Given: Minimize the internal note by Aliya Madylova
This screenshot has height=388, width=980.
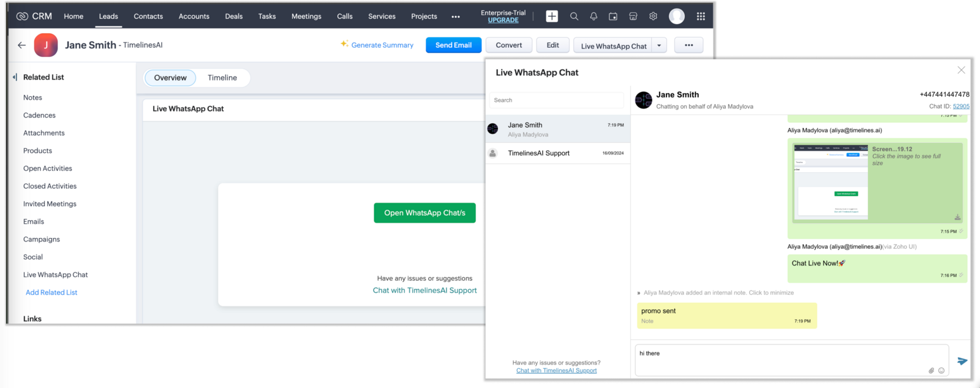Looking at the screenshot, I should [718, 293].
